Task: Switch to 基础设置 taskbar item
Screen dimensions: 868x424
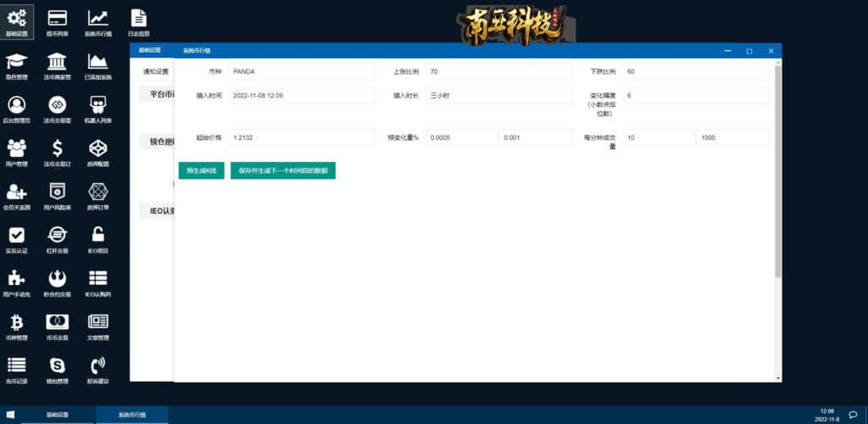Action: (58, 415)
